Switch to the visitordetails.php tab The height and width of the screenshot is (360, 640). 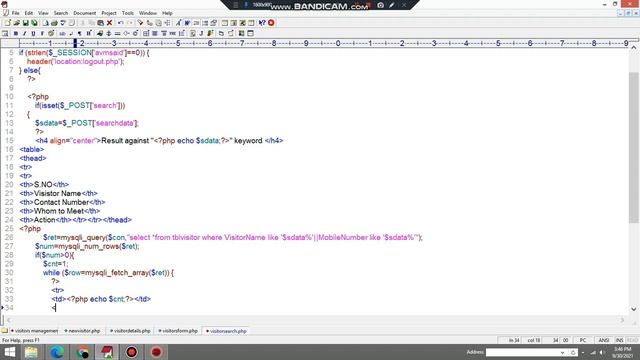coord(131,331)
